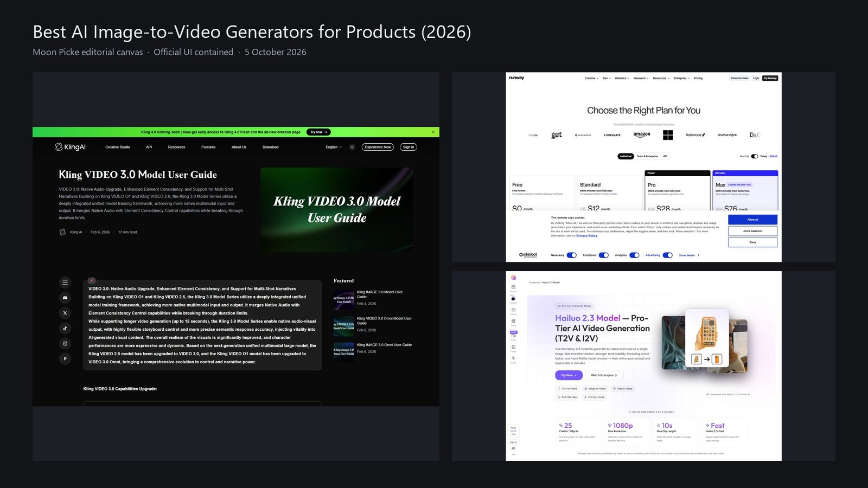Image resolution: width=868 pixels, height=488 pixels.
Task: Click Allow all cookies button
Action: [752, 220]
